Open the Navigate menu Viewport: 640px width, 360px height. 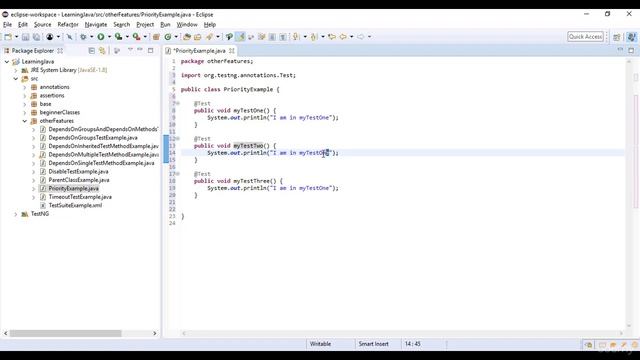coord(96,24)
